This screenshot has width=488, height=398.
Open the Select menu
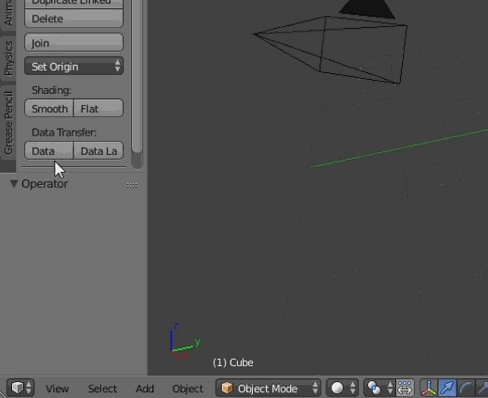point(102,389)
